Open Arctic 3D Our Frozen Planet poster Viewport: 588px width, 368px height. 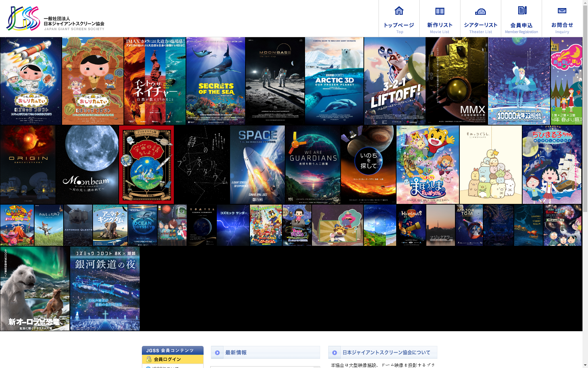(334, 81)
